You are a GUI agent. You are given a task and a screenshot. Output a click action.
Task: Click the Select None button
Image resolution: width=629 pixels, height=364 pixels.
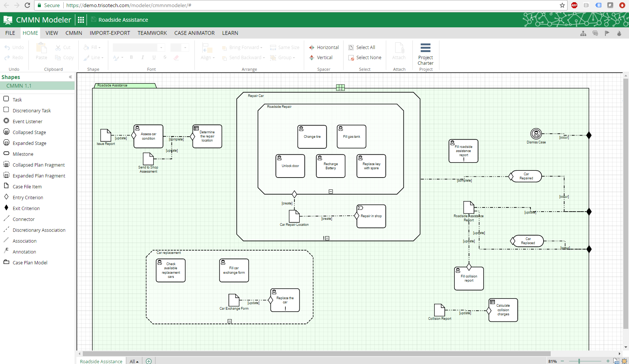pos(365,58)
